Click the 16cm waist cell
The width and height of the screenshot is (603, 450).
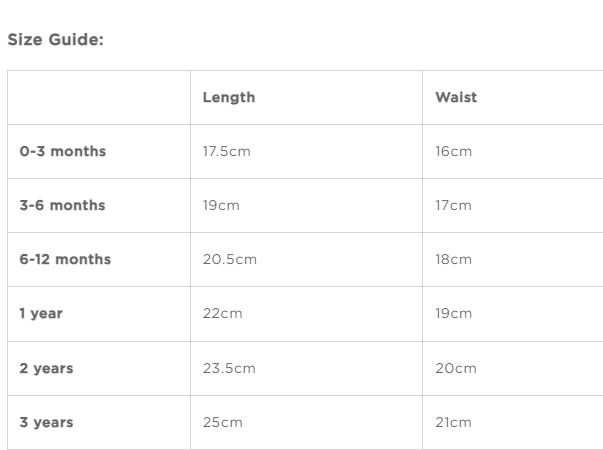(x=453, y=151)
